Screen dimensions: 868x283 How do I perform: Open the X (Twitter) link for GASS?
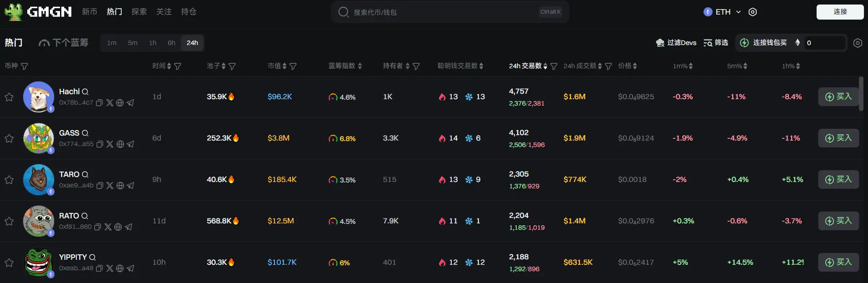pos(110,144)
